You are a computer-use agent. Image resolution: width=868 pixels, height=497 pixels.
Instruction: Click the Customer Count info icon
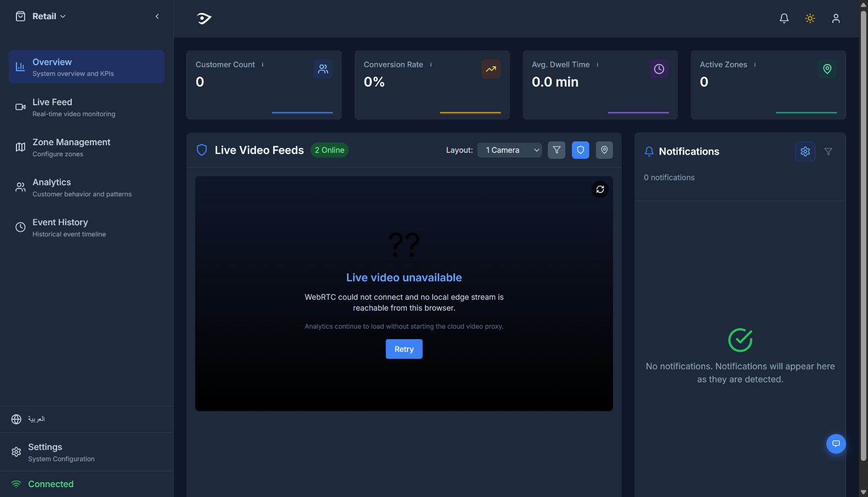pos(263,65)
